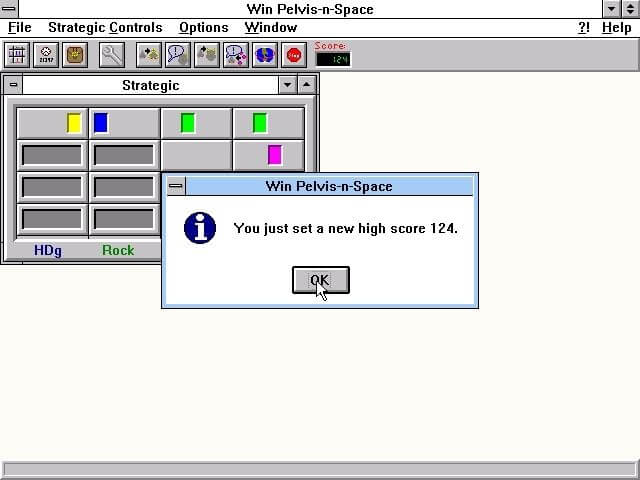
Task: Click the HDg label under the grid
Action: pyautogui.click(x=48, y=250)
